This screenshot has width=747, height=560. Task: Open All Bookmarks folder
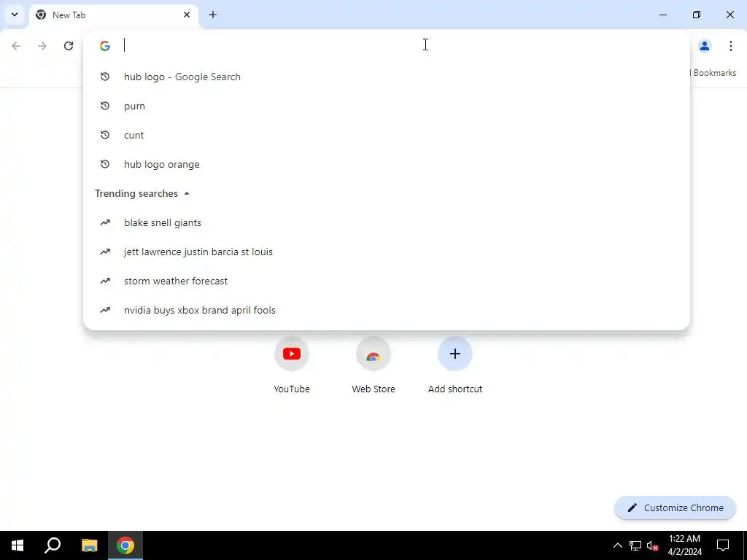tap(713, 73)
